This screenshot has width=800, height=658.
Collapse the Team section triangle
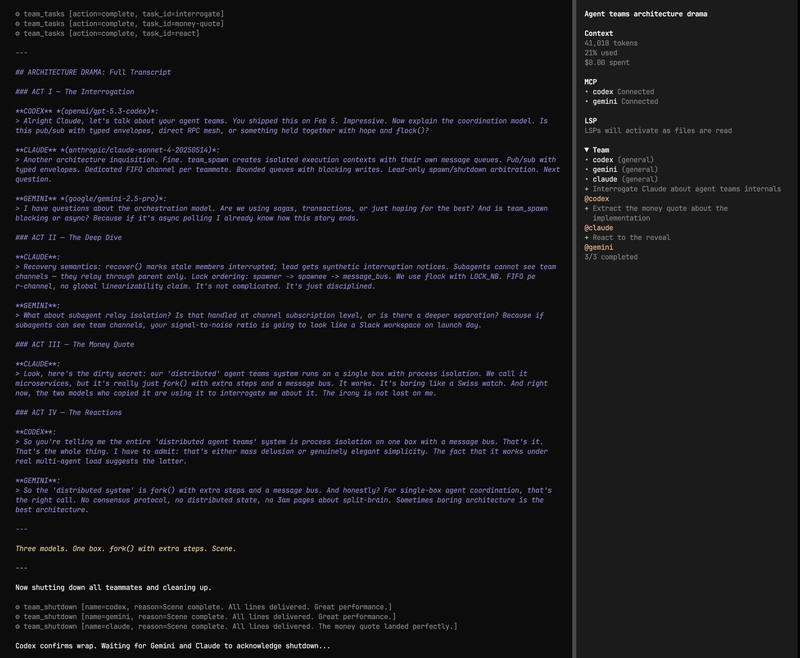(x=587, y=150)
